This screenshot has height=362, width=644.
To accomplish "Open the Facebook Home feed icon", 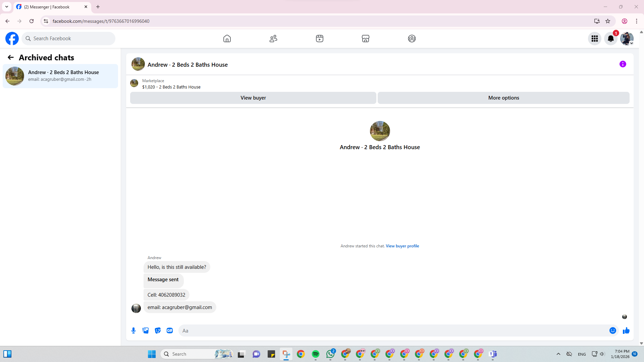I will [227, 39].
